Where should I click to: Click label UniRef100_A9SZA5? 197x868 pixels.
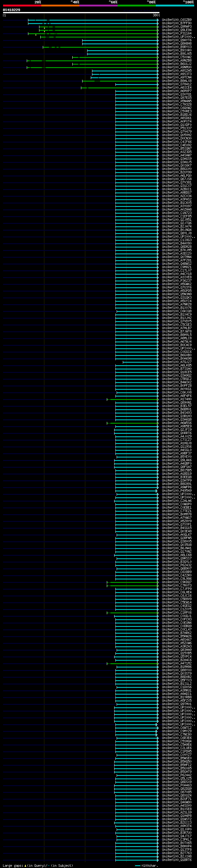[x=177, y=71]
